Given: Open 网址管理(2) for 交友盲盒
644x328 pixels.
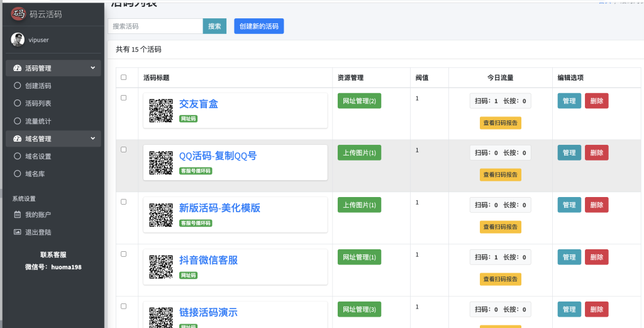Looking at the screenshot, I should point(359,101).
